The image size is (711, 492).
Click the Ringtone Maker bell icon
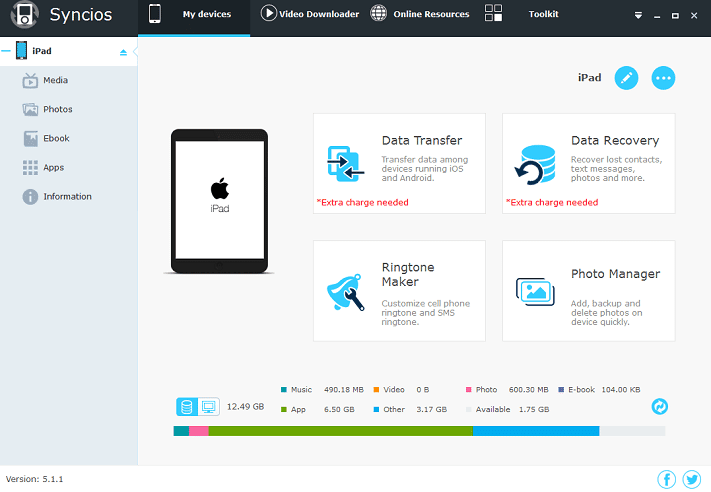click(x=346, y=292)
